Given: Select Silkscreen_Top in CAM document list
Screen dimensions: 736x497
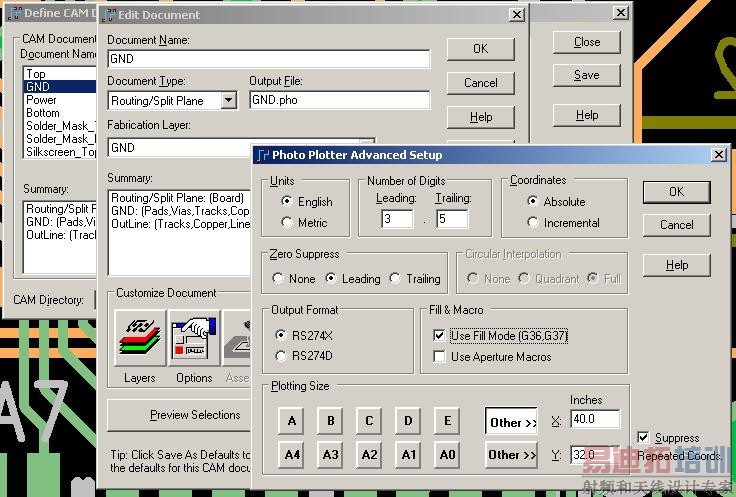Looking at the screenshot, I should tap(61, 152).
